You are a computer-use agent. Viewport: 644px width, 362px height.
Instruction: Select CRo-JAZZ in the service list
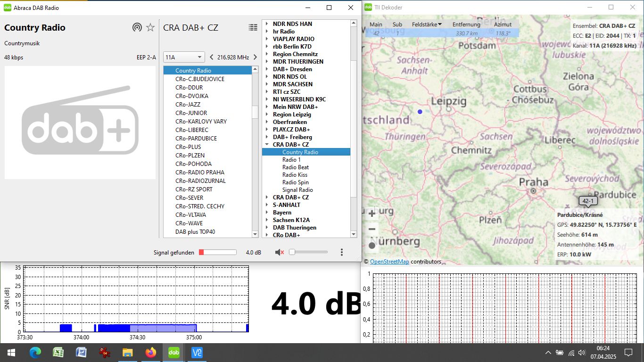pyautogui.click(x=188, y=105)
